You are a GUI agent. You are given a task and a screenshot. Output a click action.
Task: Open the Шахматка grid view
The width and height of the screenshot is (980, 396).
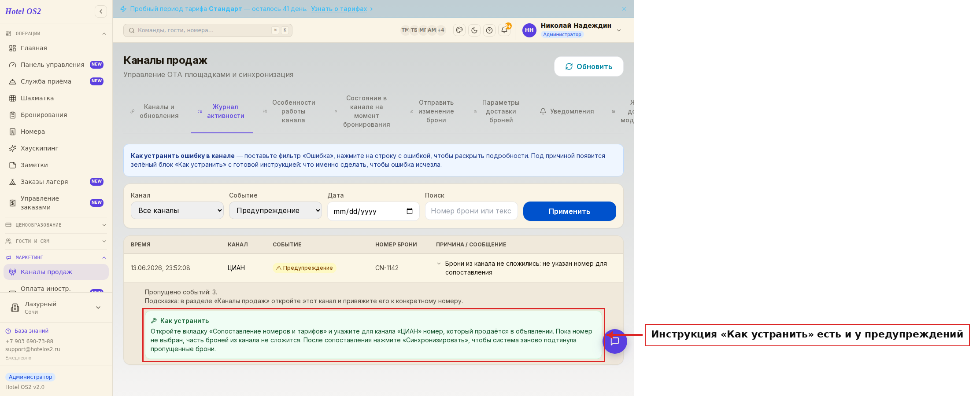point(56,98)
